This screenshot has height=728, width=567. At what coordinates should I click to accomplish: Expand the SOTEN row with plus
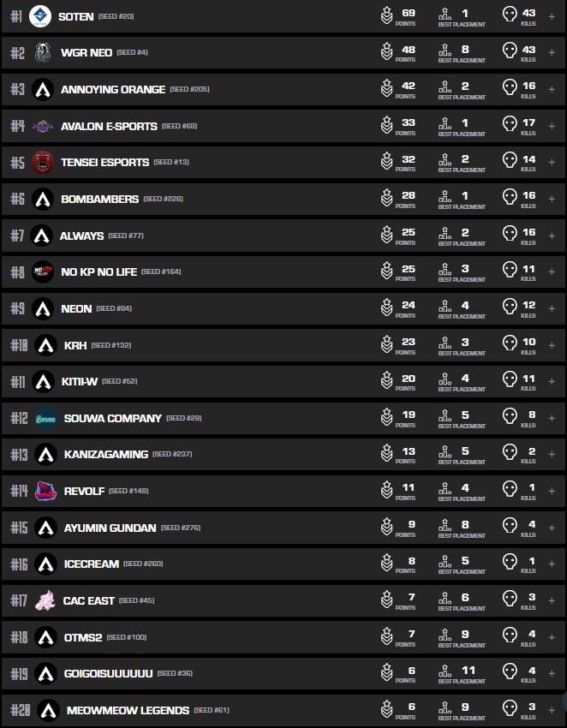[552, 16]
